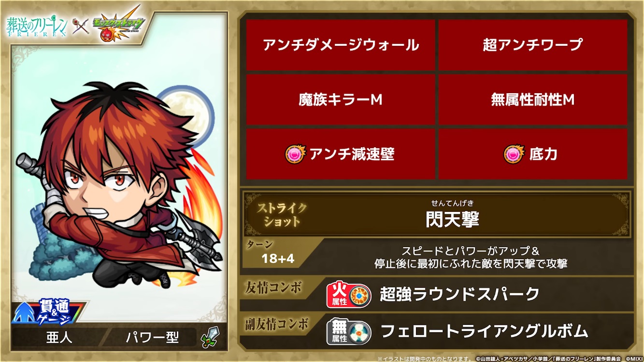
Task: Click the 超強ラウンドスパーク friendship combo
Action: coord(459,294)
